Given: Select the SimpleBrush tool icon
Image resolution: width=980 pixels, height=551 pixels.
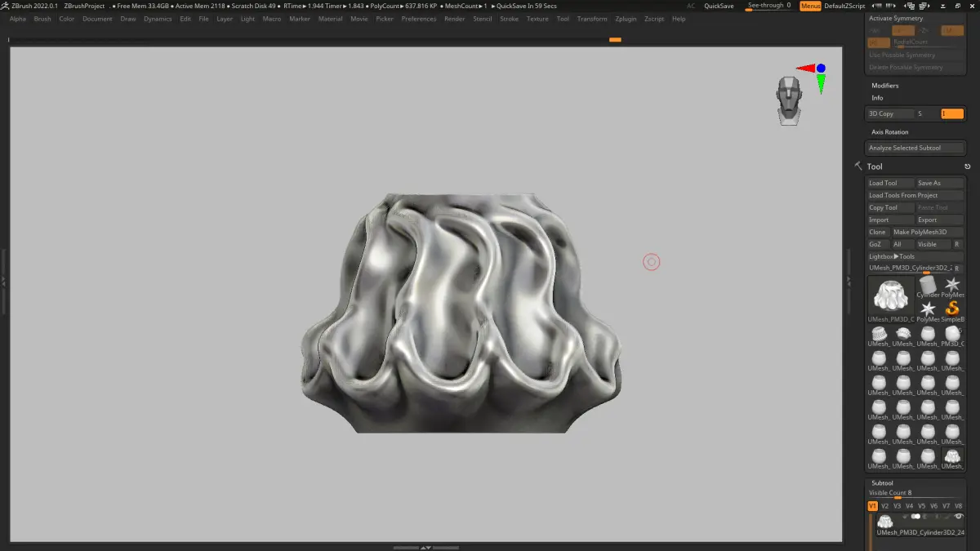Looking at the screenshot, I should [x=952, y=310].
